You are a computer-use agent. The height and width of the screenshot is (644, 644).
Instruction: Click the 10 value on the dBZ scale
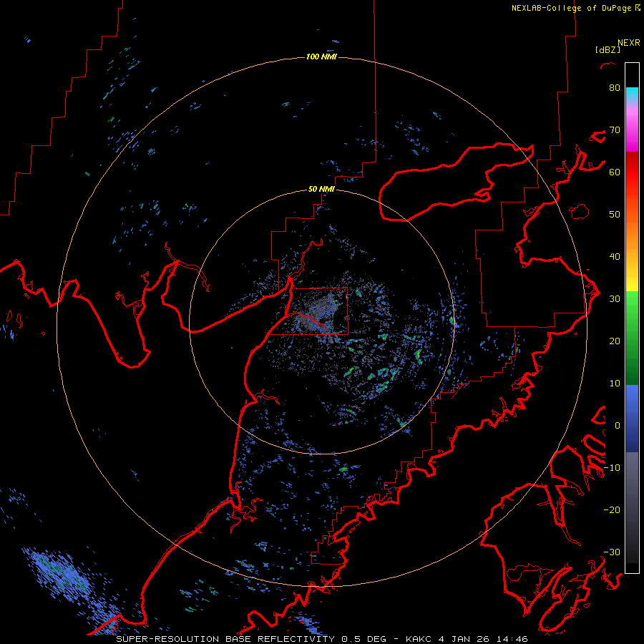click(615, 384)
